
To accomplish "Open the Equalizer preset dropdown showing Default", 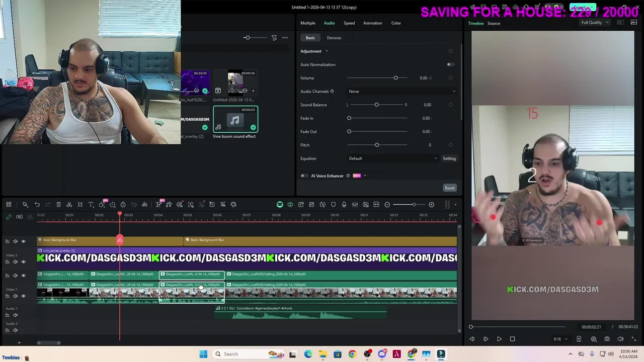I will [x=393, y=158].
